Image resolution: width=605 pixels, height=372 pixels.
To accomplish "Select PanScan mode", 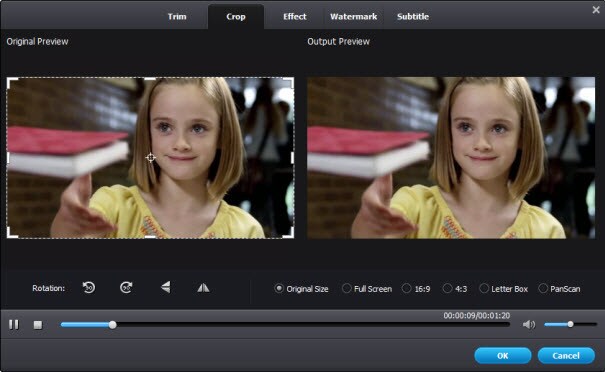I will coord(559,289).
